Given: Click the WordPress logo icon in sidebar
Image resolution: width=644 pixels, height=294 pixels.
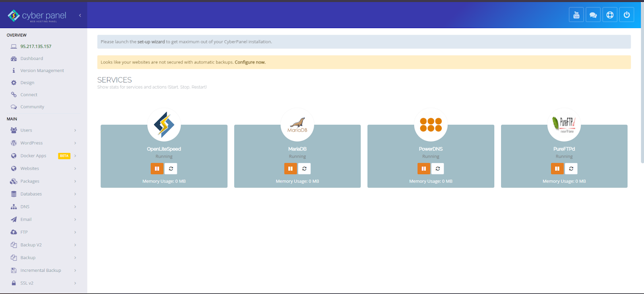Looking at the screenshot, I should click(14, 143).
